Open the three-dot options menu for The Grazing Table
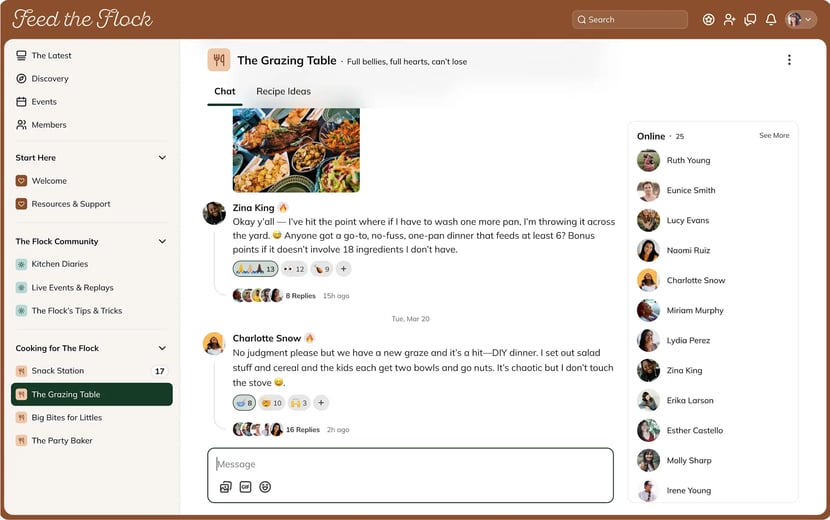The width and height of the screenshot is (830, 520). (x=789, y=60)
